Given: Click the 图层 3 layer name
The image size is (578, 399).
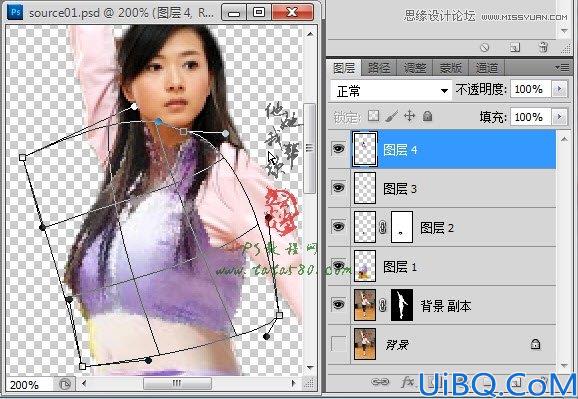Looking at the screenshot, I should point(400,189).
